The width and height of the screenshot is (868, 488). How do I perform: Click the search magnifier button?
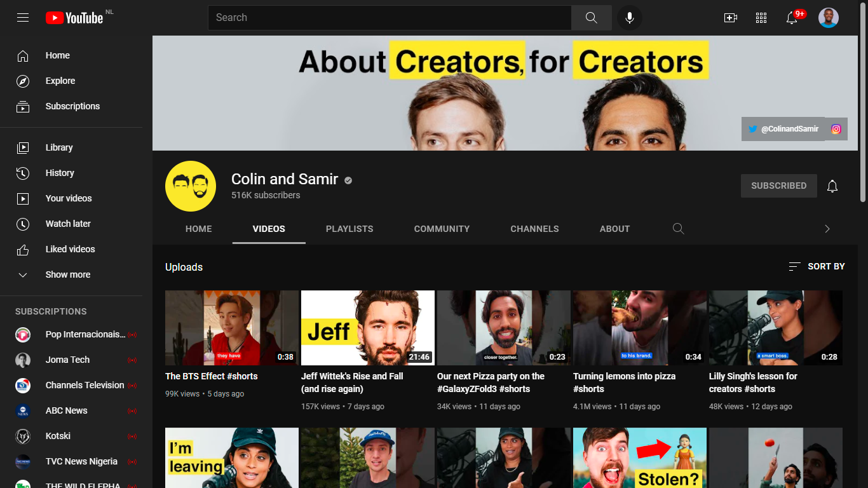click(592, 18)
